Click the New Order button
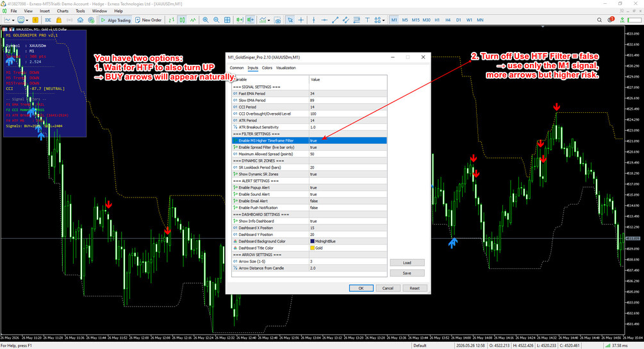Viewport: 644px width, 349px height. point(148,20)
